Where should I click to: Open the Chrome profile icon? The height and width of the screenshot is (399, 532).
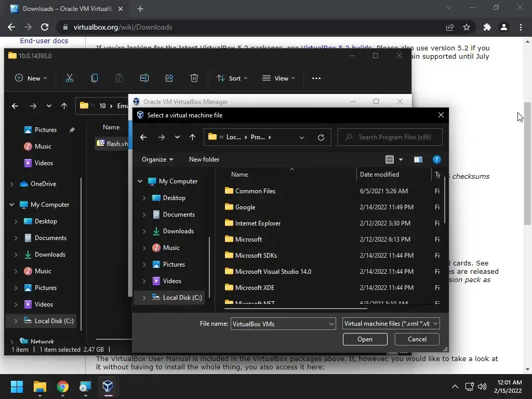click(x=504, y=27)
